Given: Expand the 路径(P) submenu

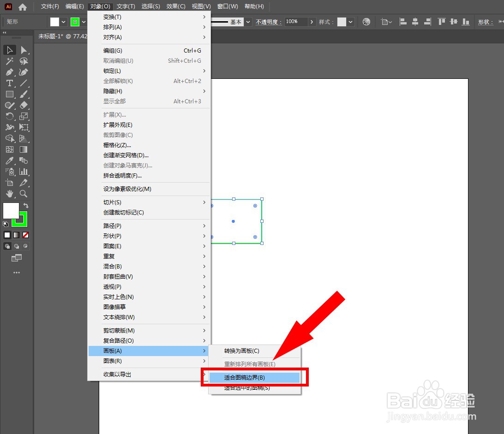Looking at the screenshot, I should pos(150,226).
